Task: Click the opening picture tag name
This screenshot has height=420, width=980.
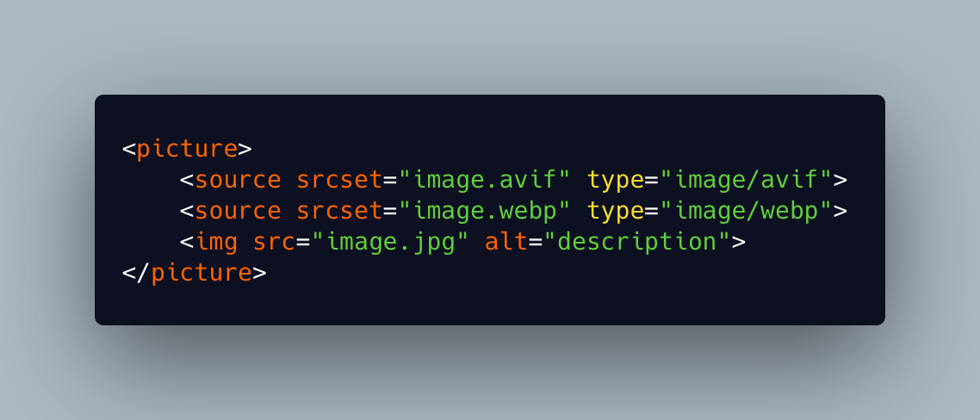Action: point(187,150)
